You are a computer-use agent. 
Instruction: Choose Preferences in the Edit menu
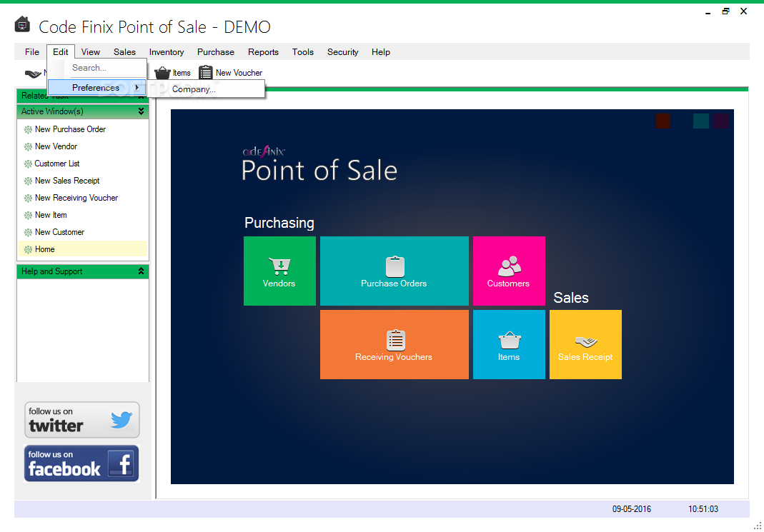tap(97, 88)
